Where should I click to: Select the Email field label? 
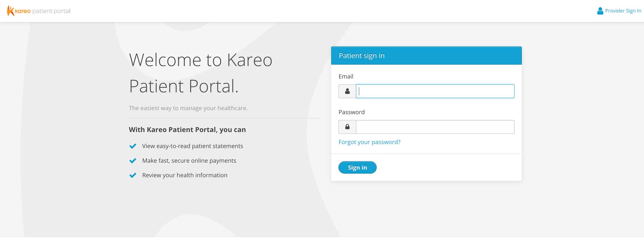(346, 76)
